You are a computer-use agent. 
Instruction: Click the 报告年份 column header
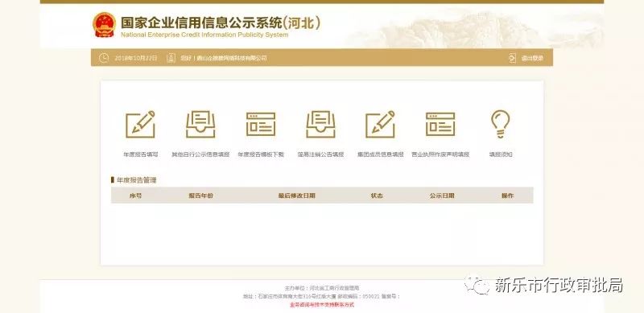[200, 196]
